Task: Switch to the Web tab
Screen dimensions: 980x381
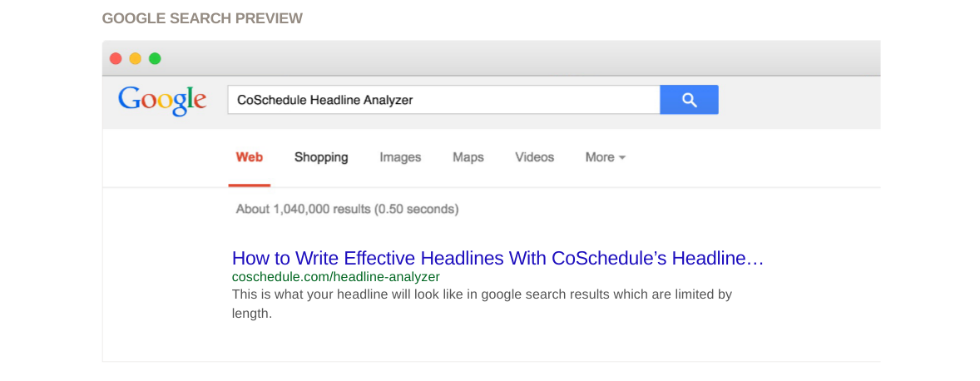Action: [250, 157]
